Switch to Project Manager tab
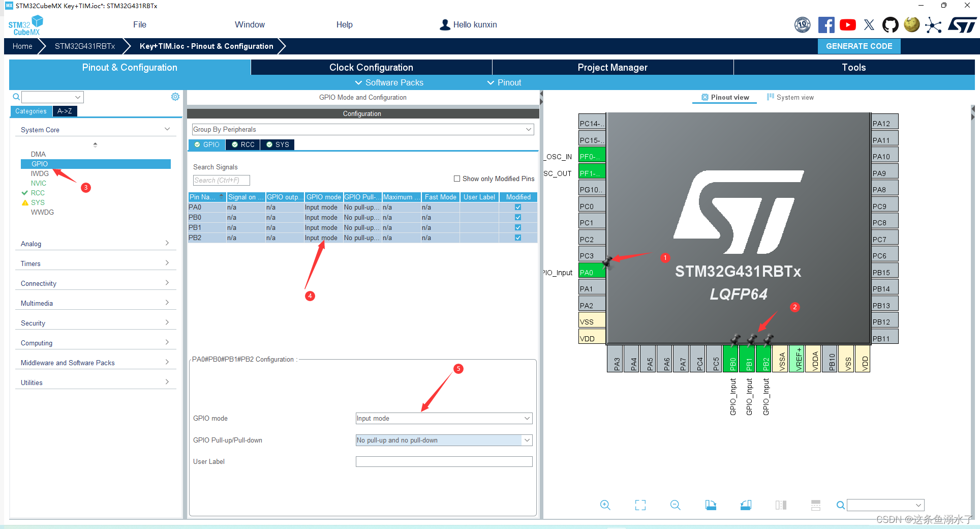Screen dimensions: 980x529 (x=612, y=67)
